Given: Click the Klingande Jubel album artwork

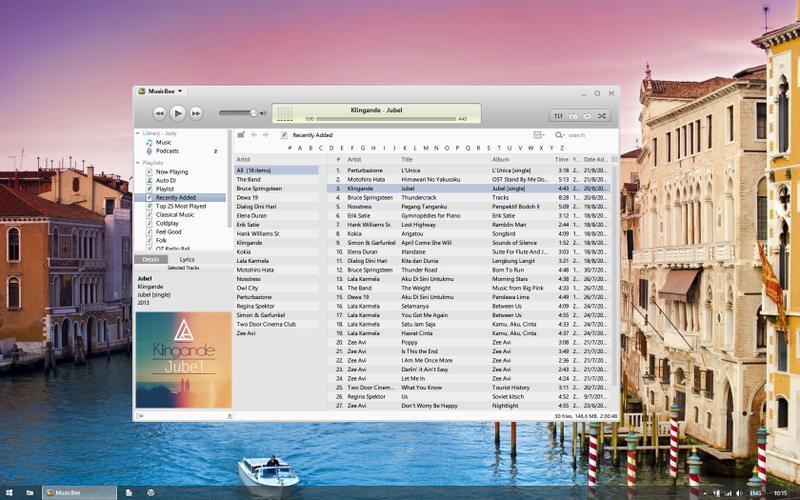Looking at the screenshot, I should 184,360.
